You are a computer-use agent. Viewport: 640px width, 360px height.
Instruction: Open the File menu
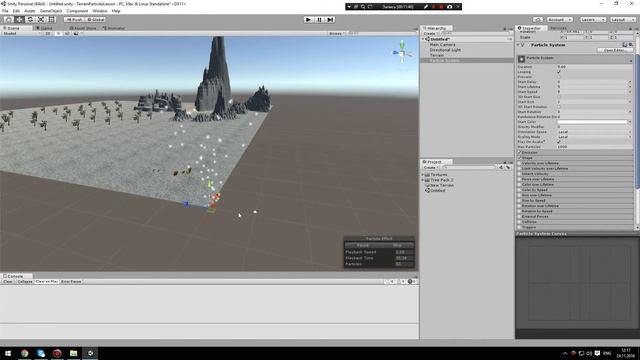[5, 11]
